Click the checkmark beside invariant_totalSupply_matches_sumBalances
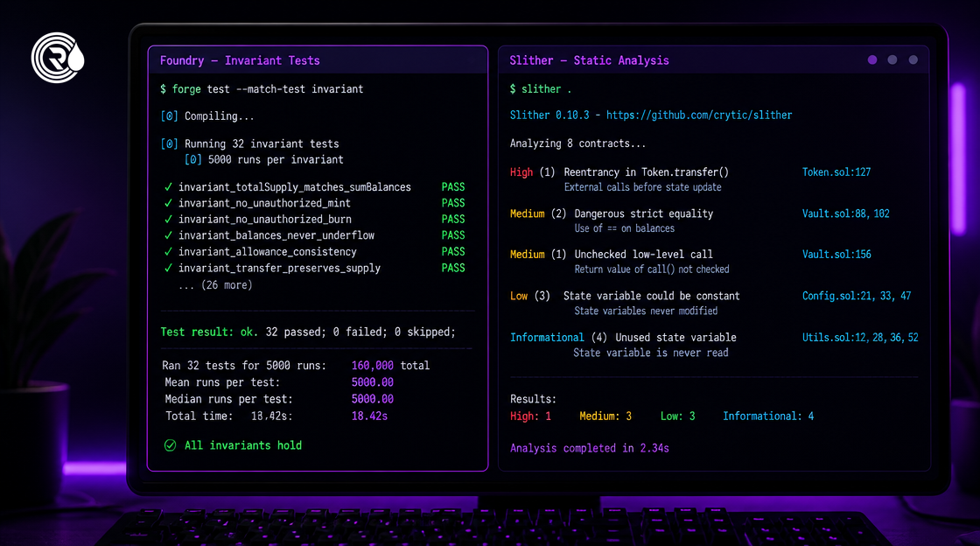Viewport: 980px width, 546px height. coord(168,186)
